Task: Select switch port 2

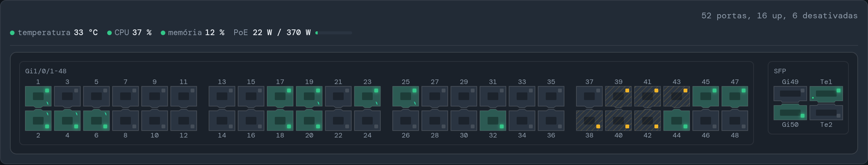Action: (38, 121)
